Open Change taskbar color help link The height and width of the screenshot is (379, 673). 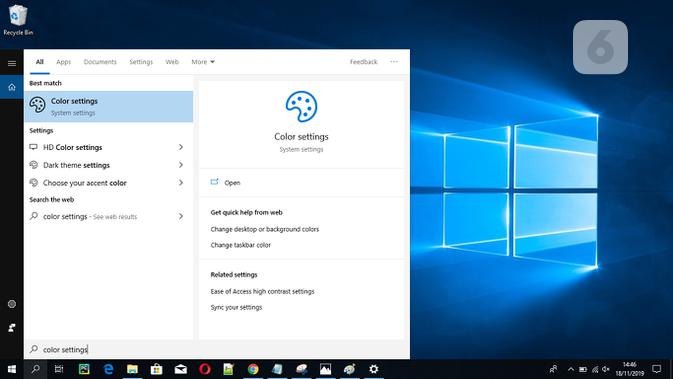pyautogui.click(x=240, y=245)
